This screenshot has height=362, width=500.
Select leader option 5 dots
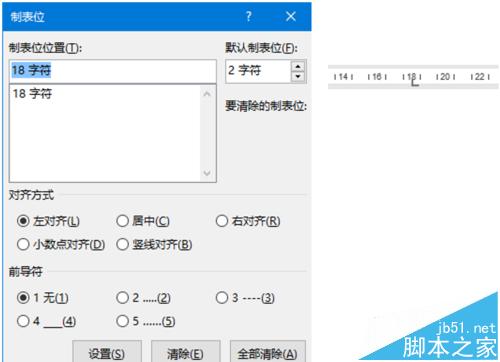pyautogui.click(x=146, y=321)
